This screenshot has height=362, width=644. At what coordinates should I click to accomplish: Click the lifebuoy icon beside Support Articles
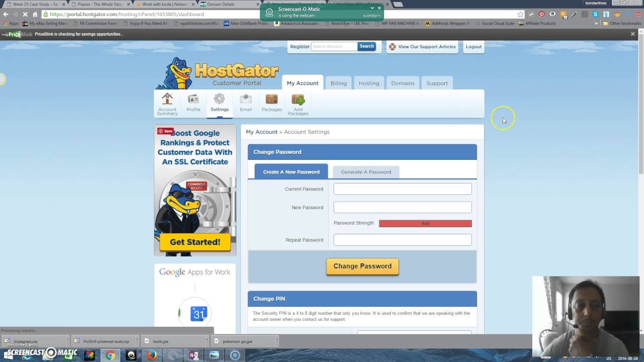pos(392,47)
